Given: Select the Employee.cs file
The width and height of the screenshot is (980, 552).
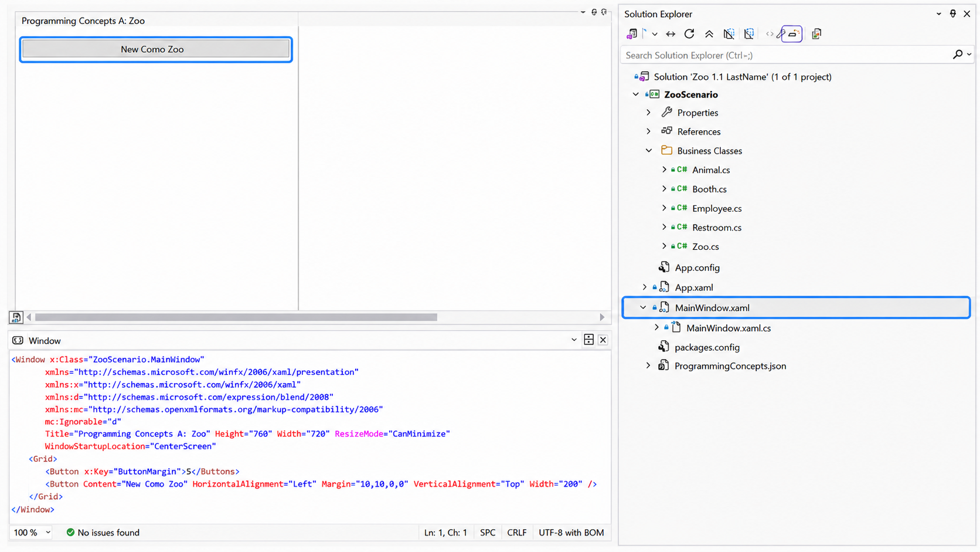Looking at the screenshot, I should (717, 208).
